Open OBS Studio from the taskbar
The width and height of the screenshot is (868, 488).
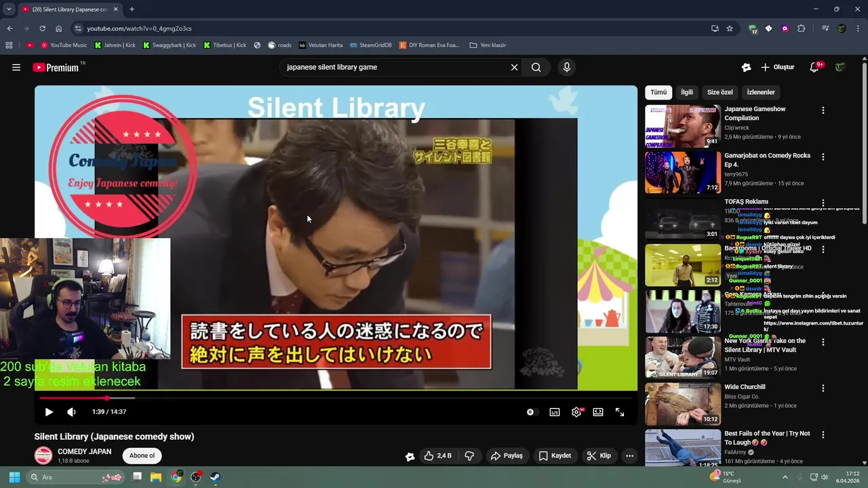[196, 477]
